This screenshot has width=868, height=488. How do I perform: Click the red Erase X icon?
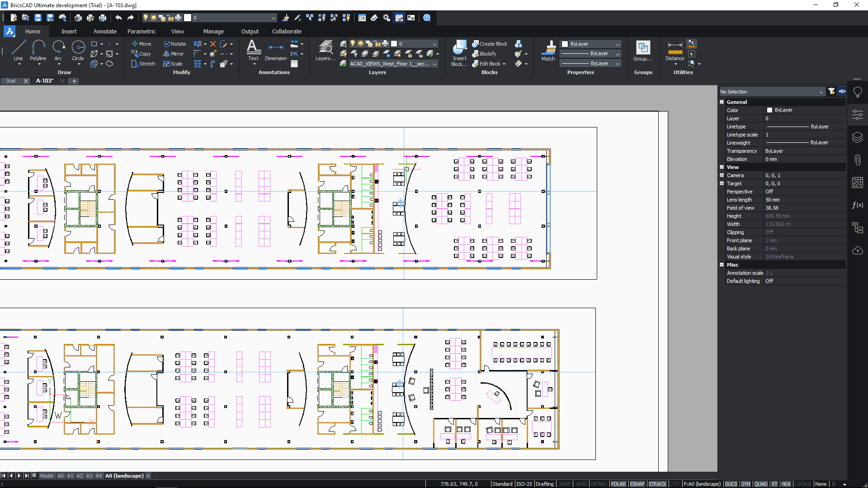[x=213, y=44]
